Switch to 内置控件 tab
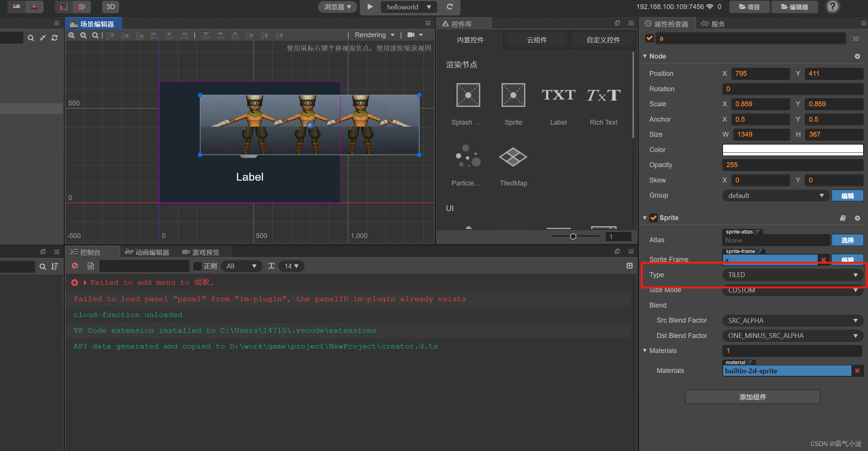Screen dimensions: 868x451 click(470, 40)
